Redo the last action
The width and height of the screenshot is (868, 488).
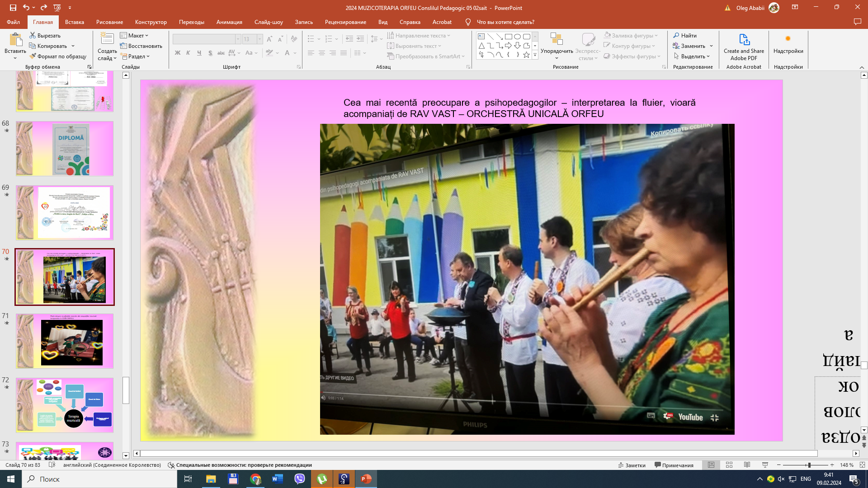click(44, 8)
